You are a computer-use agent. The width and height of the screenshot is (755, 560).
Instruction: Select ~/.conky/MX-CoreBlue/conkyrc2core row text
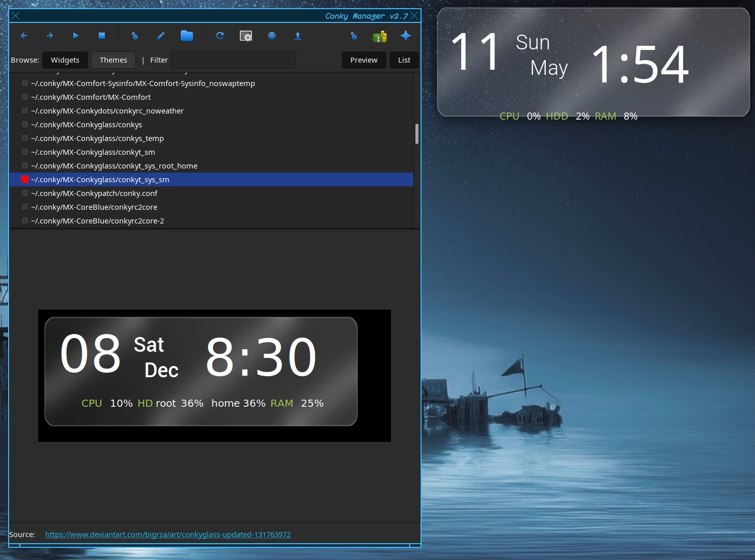tap(94, 207)
